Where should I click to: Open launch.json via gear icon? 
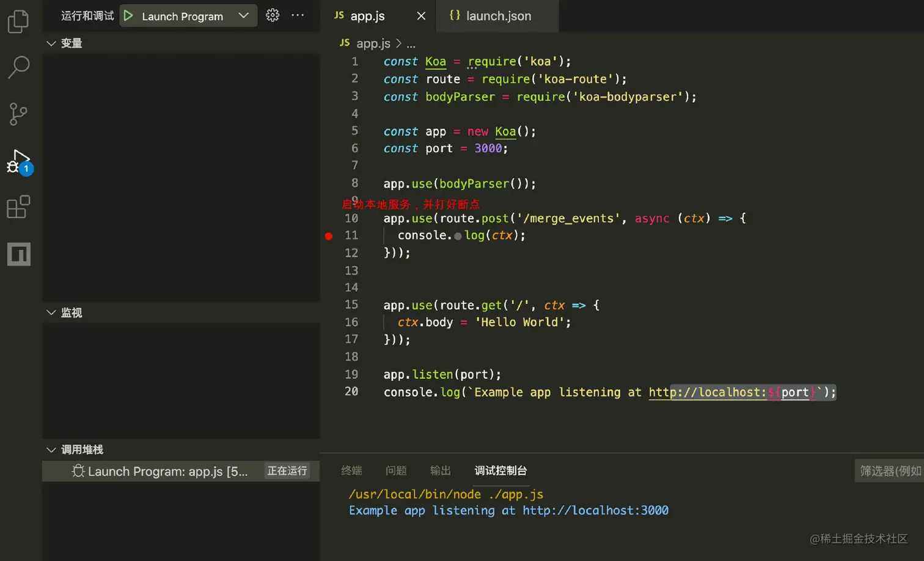273,15
